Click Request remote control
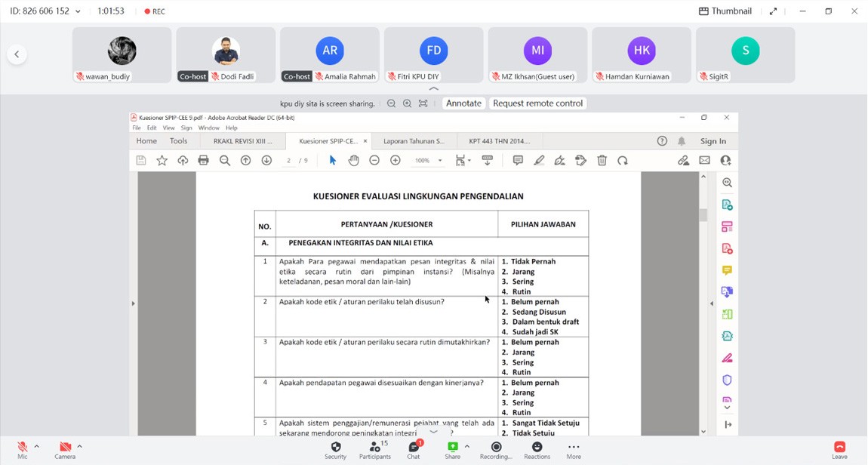This screenshot has width=868, height=465. [x=537, y=103]
